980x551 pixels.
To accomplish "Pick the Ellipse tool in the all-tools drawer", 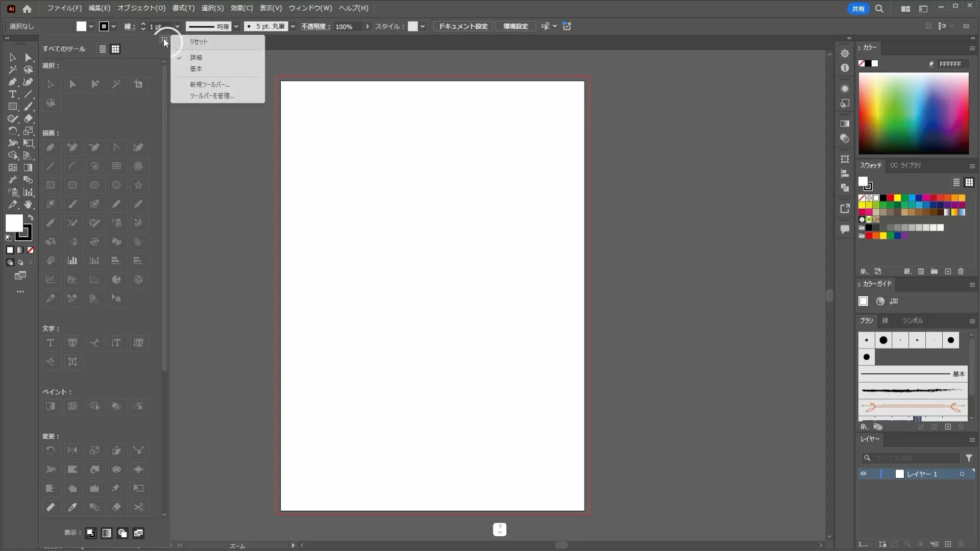I will tap(94, 185).
